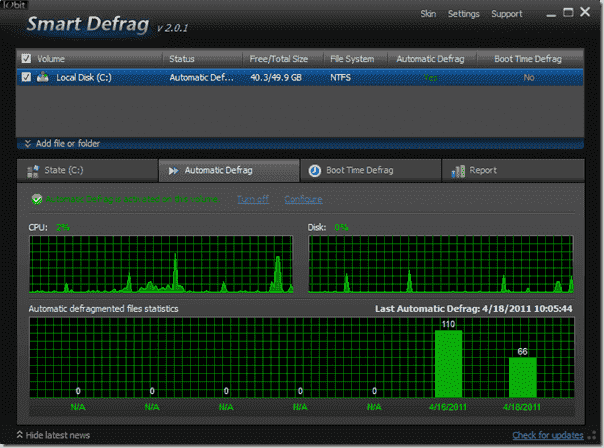Uncheck the Local Disk (C:) checkbox
Screen dimensions: 604x448
[x=26, y=77]
